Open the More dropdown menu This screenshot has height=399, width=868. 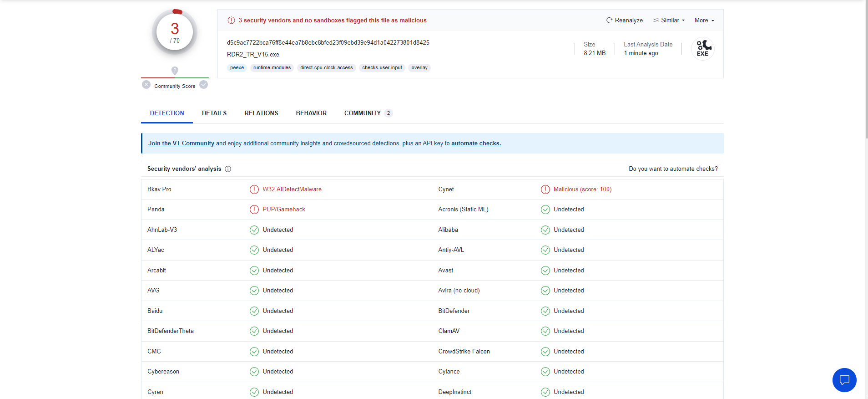(x=704, y=20)
